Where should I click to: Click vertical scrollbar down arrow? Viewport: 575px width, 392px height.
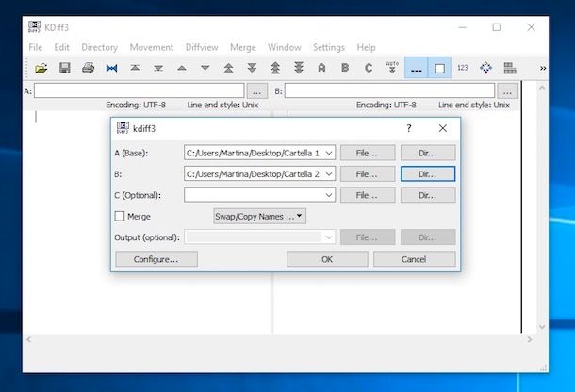coord(542,326)
